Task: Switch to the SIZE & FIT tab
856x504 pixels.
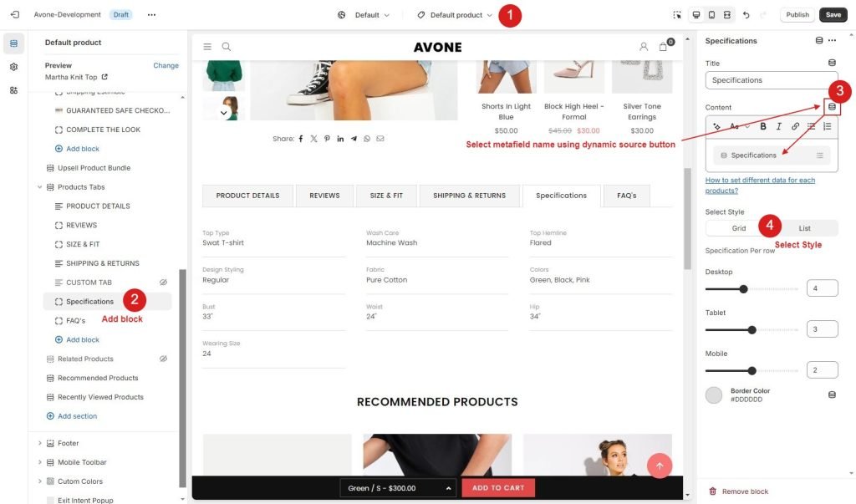Action: pos(386,196)
